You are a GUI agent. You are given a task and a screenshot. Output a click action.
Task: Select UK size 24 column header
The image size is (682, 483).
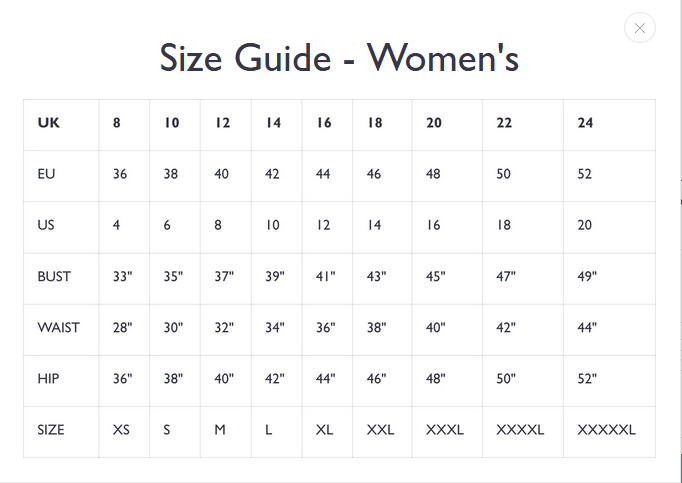click(585, 123)
